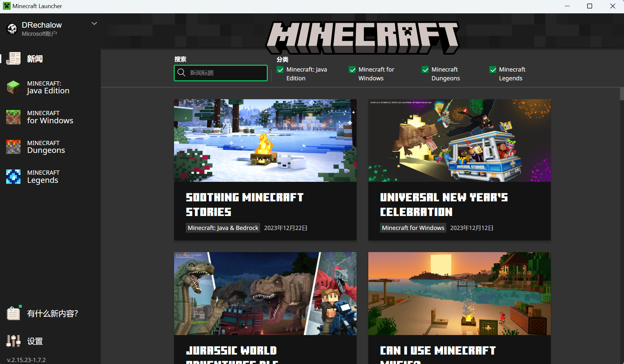Uncheck Minecraft for Windows category
Screen dimensions: 624x364
[x=352, y=70]
